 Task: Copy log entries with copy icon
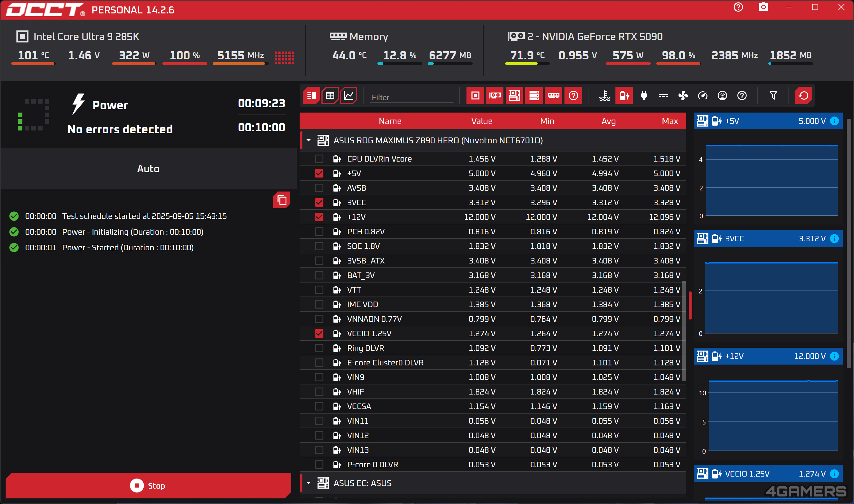pyautogui.click(x=282, y=200)
